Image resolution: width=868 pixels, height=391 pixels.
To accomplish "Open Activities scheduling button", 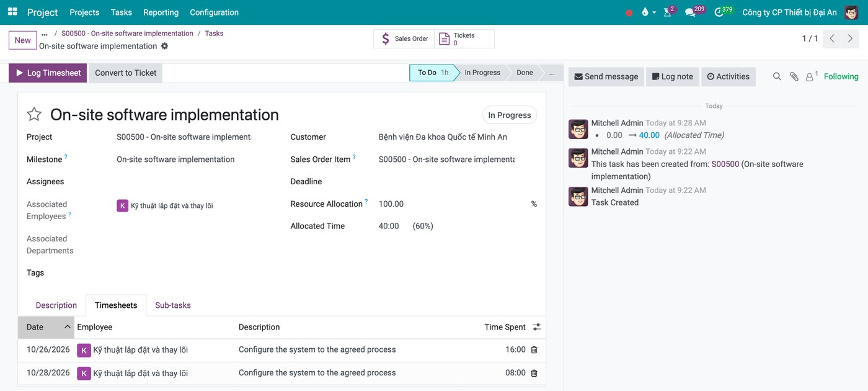I will click(728, 76).
